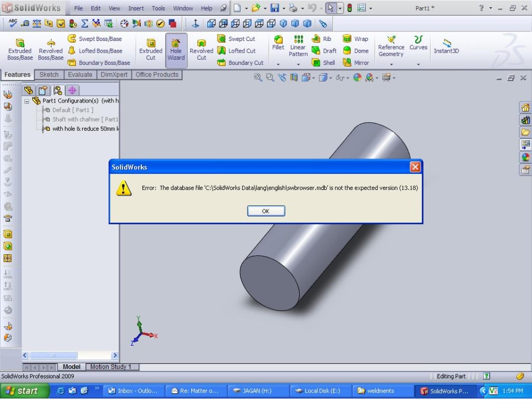Click the Print icon
Viewport: 532px width, 411px height.
293,8
